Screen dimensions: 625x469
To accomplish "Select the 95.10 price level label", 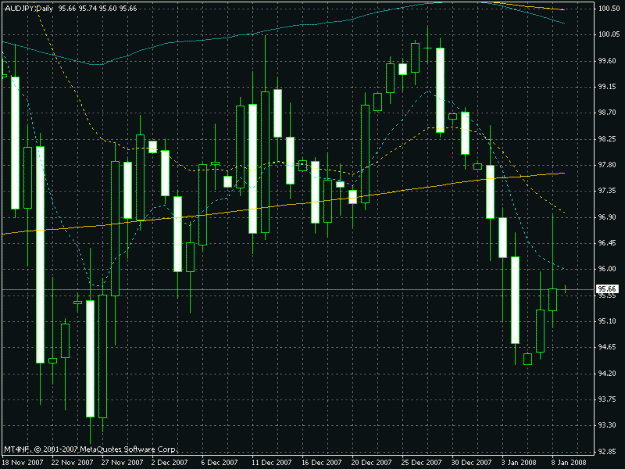I will click(x=608, y=321).
